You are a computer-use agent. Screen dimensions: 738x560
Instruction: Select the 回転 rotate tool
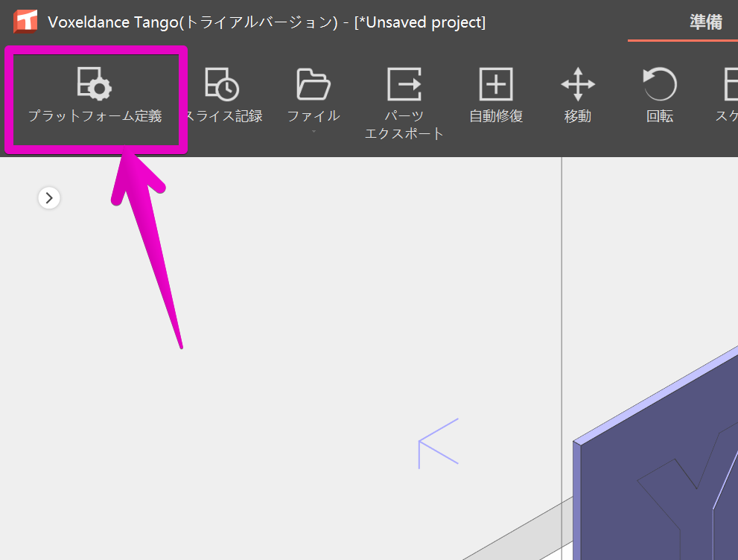660,97
